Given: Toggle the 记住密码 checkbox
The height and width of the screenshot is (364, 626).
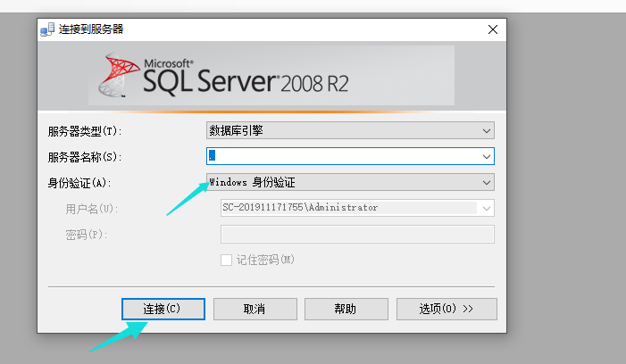Looking at the screenshot, I should click(227, 260).
